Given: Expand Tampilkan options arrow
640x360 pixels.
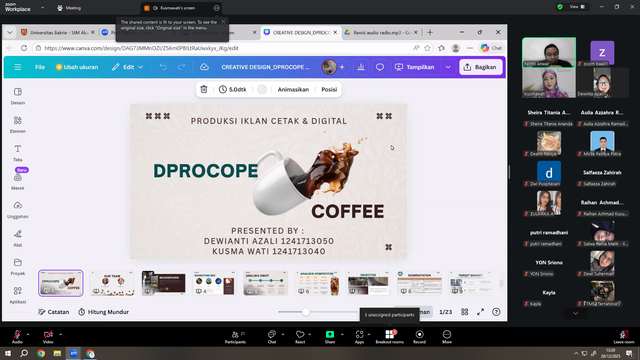Looking at the screenshot, I should click(448, 67).
